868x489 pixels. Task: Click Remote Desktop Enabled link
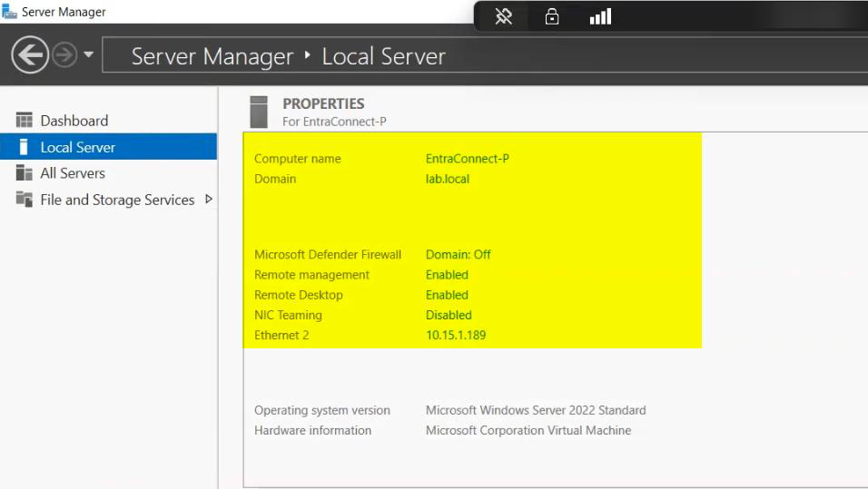(x=447, y=295)
